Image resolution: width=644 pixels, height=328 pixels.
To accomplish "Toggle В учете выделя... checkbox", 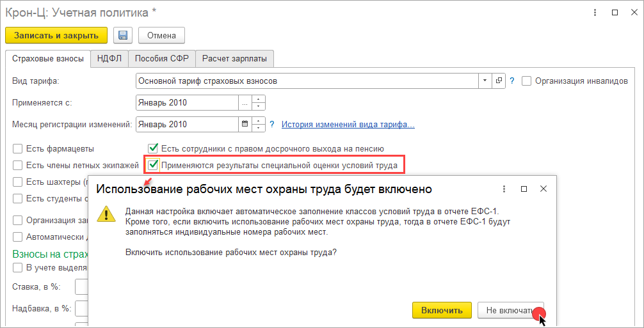I will (17, 268).
